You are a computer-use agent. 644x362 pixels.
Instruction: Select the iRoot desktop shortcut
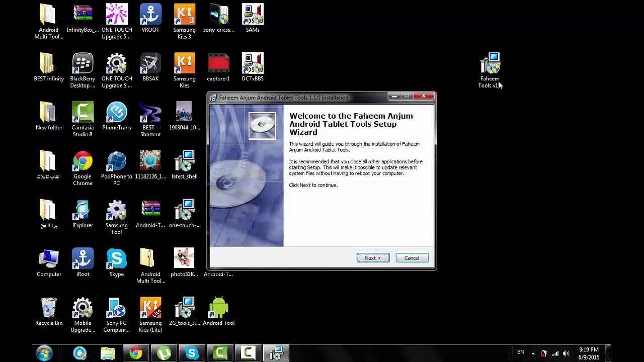point(83,262)
